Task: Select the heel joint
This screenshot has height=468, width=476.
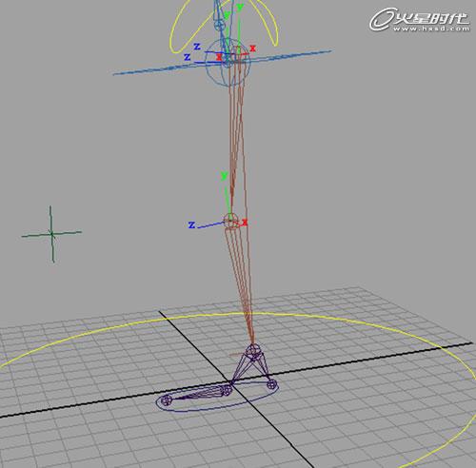Action: click(x=271, y=385)
